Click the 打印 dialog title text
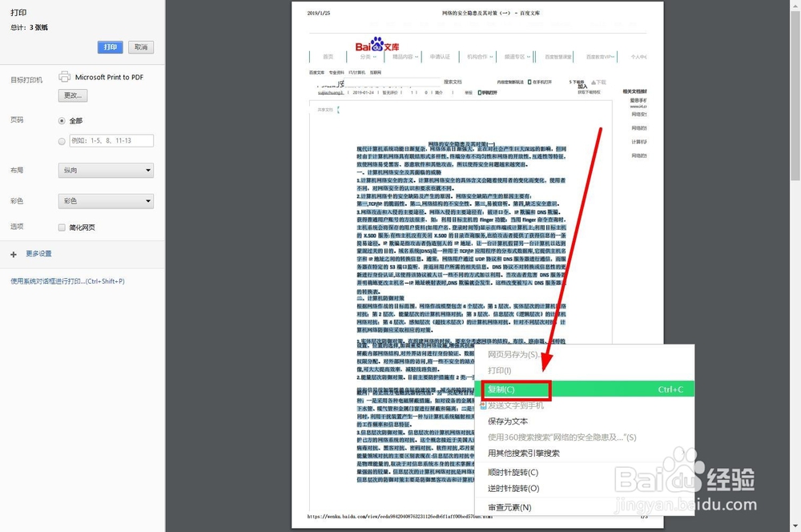 [19, 12]
